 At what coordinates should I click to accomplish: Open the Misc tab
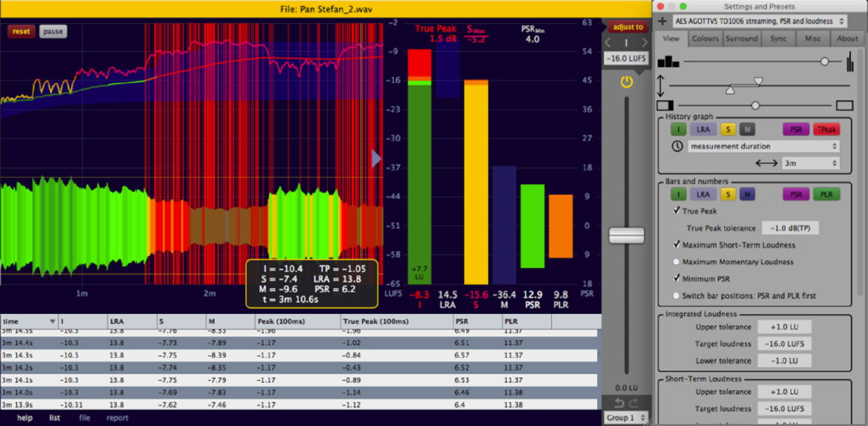812,39
